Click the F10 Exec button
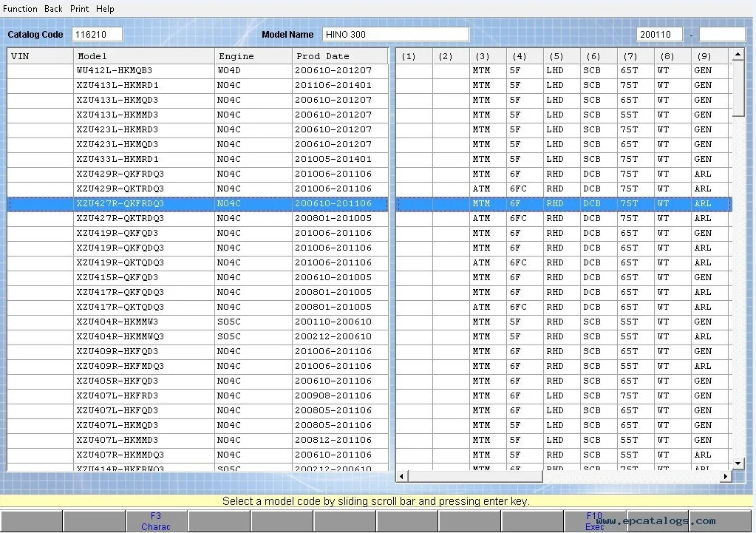The image size is (756, 533). (594, 521)
